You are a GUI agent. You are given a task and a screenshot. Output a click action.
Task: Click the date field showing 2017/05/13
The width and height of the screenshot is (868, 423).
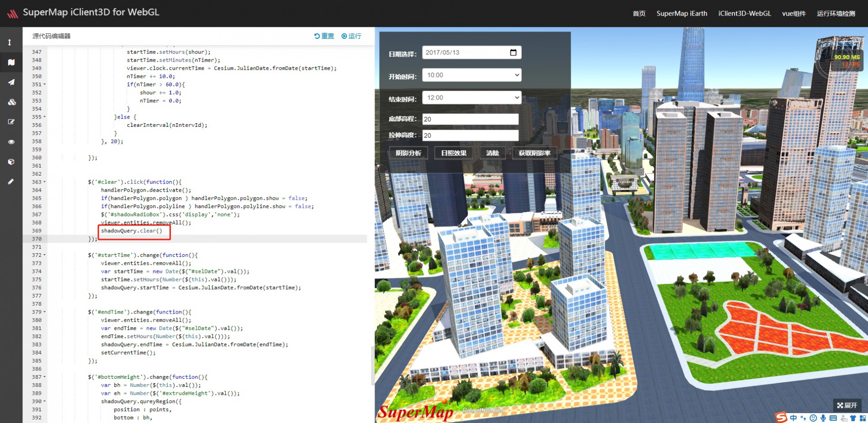(x=472, y=52)
